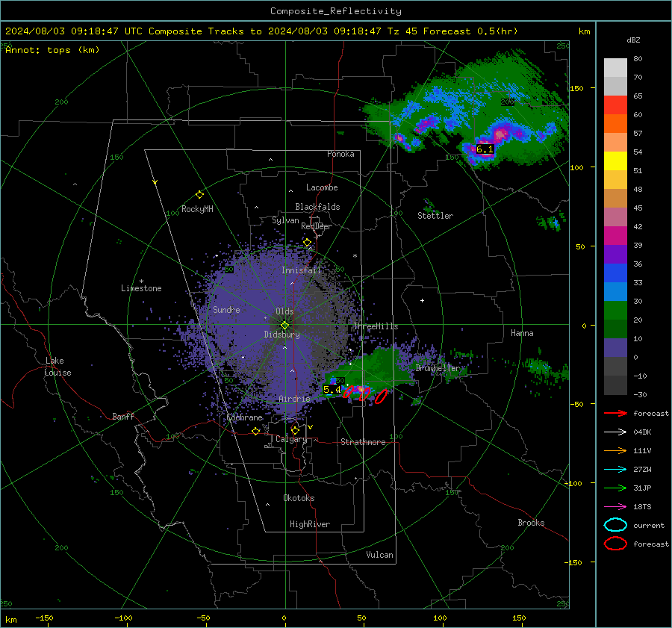Click the Limestone label
This screenshot has width=672, height=628.
tap(141, 288)
